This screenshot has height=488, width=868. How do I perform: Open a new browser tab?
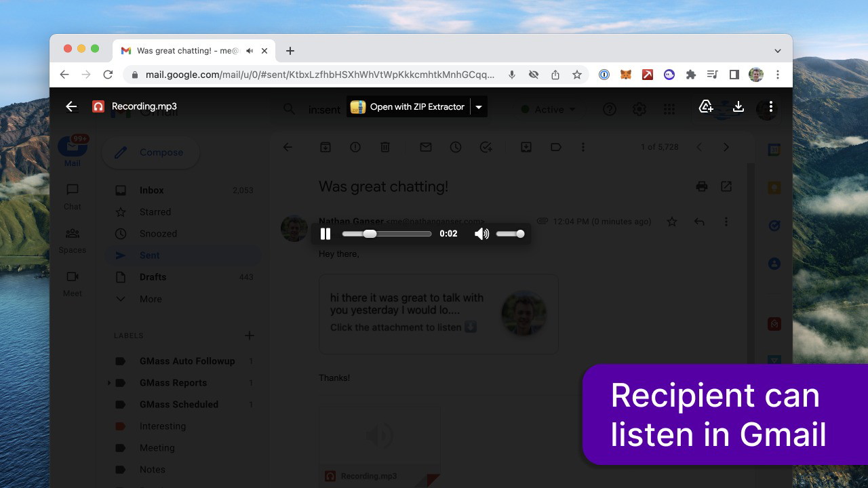[x=290, y=51]
